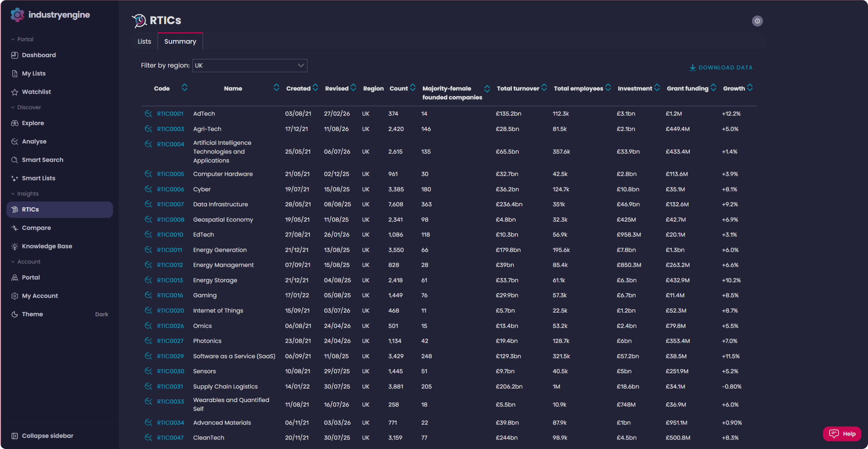Click the Supply Chain Logistics growth value -0.80%
The width and height of the screenshot is (868, 449).
coord(732,387)
